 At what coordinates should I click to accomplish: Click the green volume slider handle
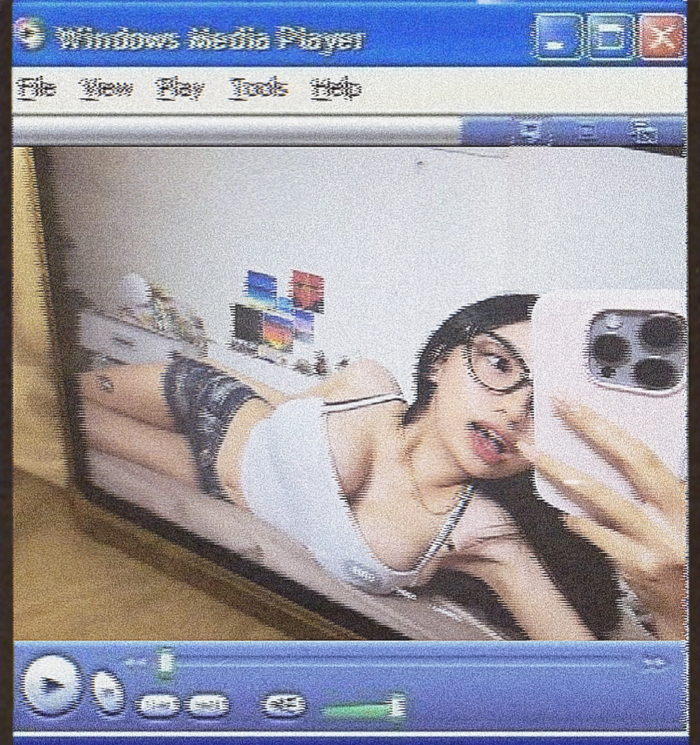coord(397,706)
